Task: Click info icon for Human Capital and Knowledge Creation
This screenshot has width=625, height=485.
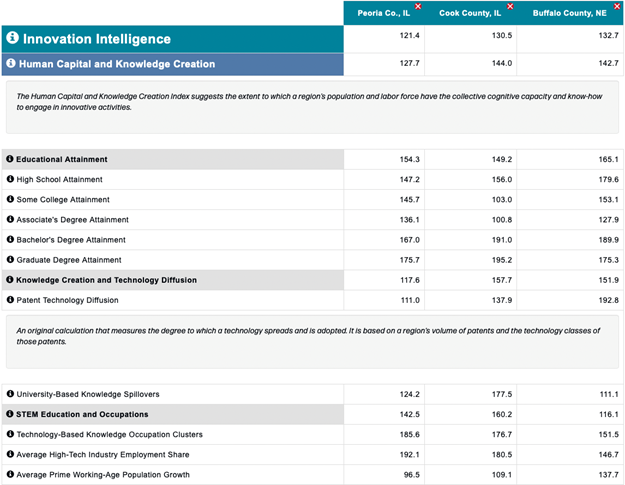Action: coord(11,63)
